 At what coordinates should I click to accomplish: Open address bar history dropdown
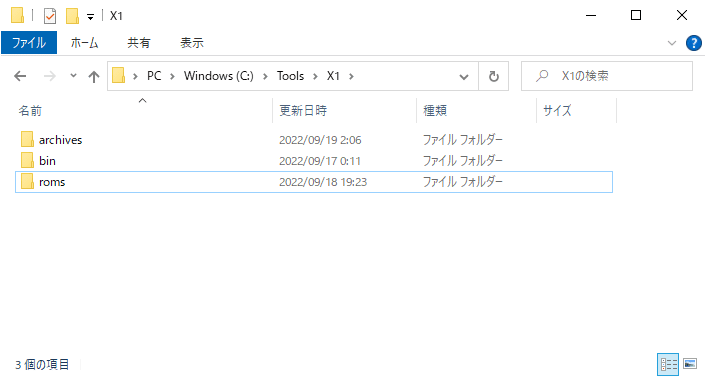tap(464, 77)
